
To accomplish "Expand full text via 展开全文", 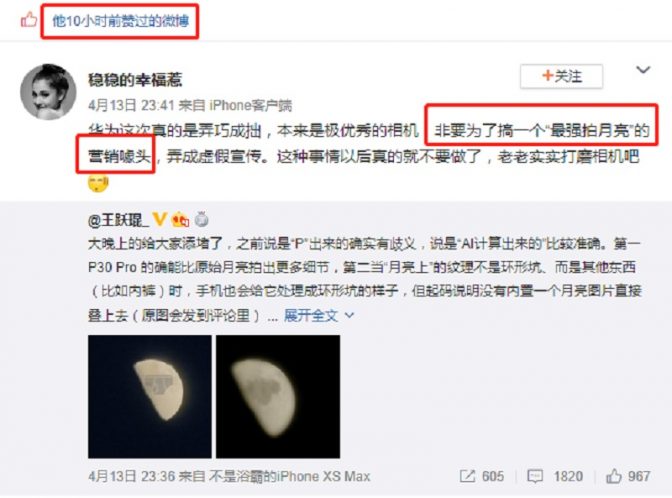I will pyautogui.click(x=311, y=316).
